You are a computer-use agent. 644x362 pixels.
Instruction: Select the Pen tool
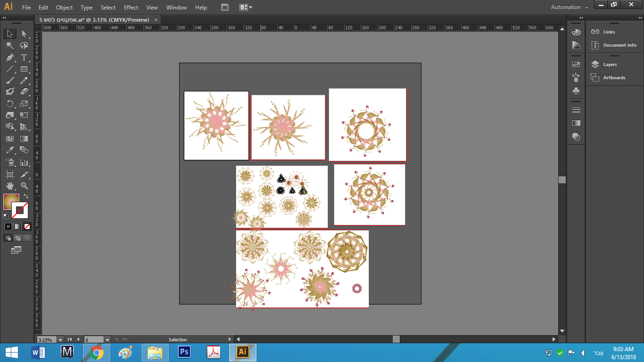click(9, 58)
